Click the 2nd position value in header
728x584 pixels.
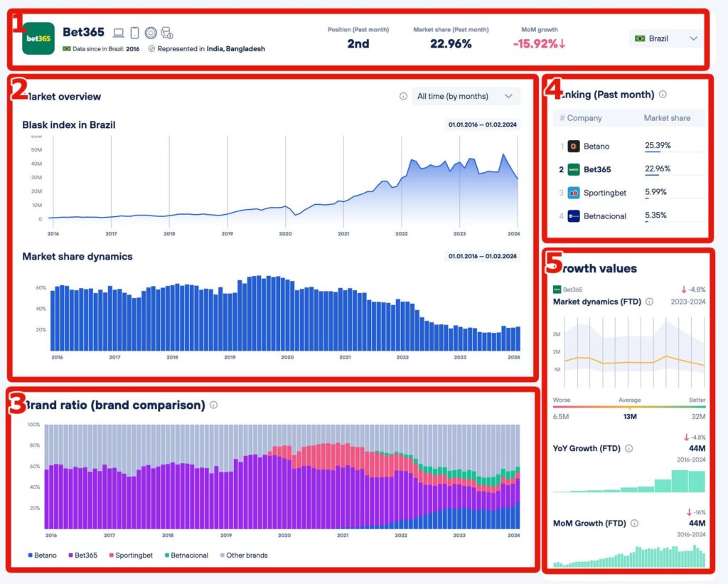point(358,43)
